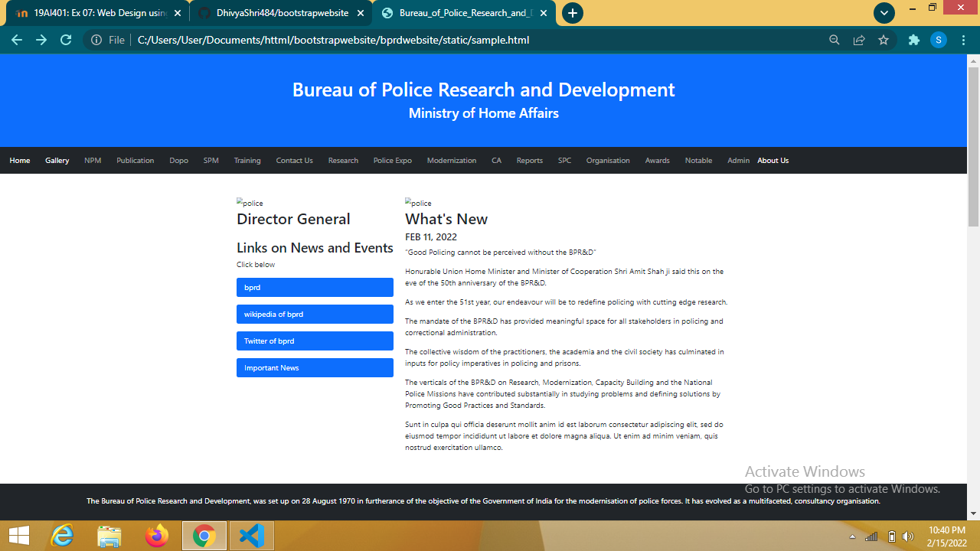Click broken police image above Director General
The height and width of the screenshot is (551, 980).
(250, 203)
